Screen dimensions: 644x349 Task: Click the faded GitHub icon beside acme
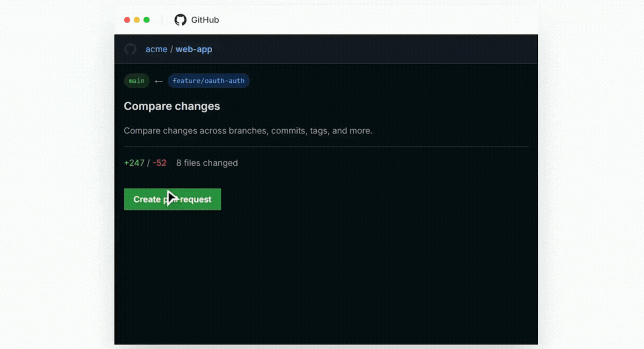(x=130, y=49)
